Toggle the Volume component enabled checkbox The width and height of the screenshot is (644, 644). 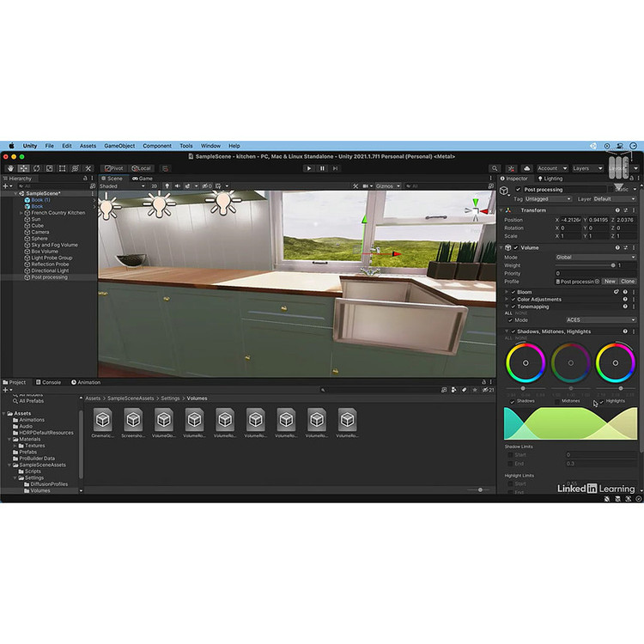516,247
